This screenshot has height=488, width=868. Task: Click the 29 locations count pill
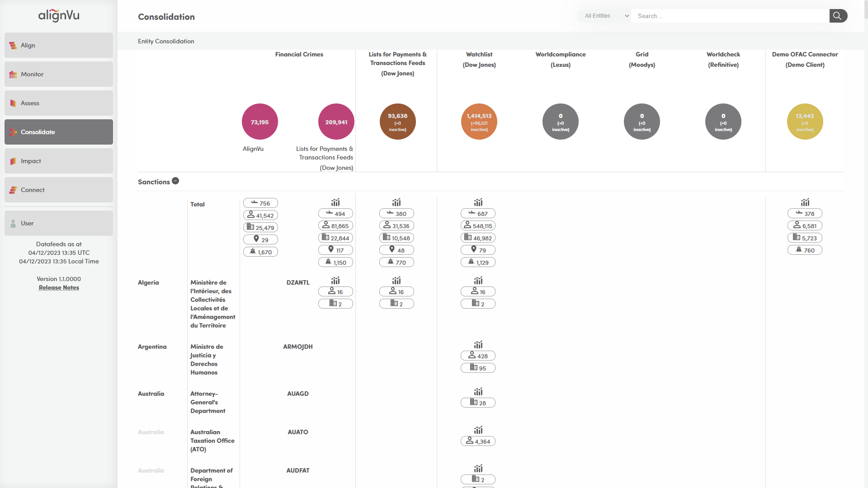click(x=260, y=240)
